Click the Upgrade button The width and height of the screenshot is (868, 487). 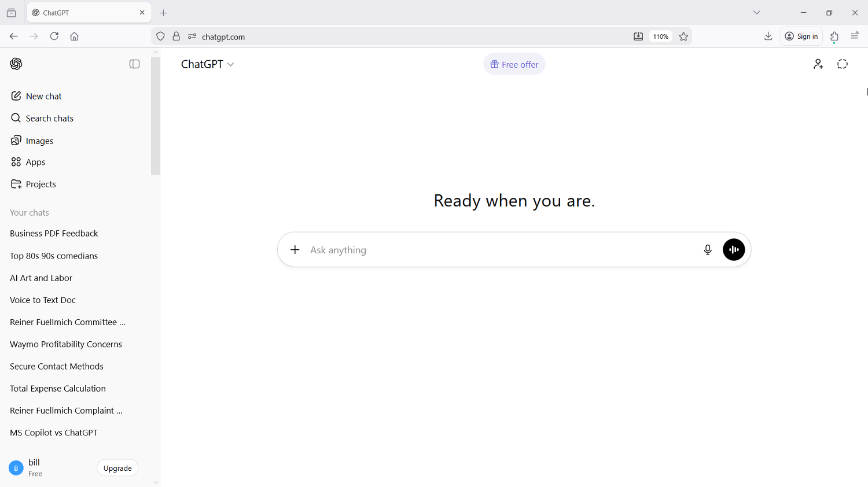pos(117,468)
